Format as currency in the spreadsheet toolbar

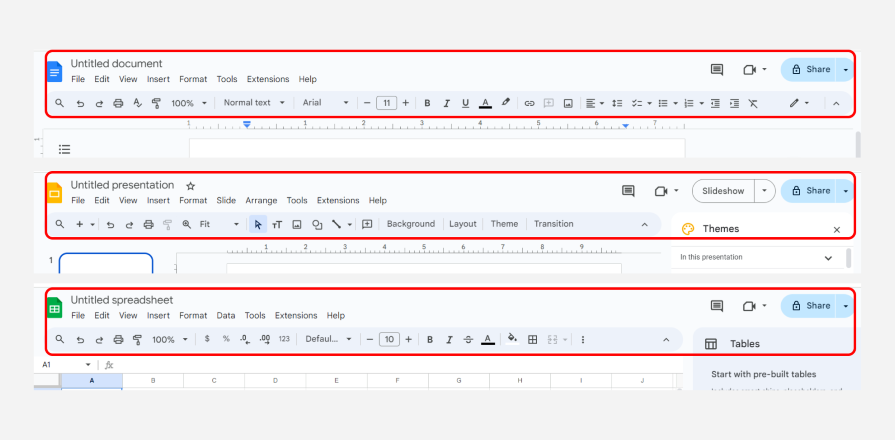pos(207,340)
